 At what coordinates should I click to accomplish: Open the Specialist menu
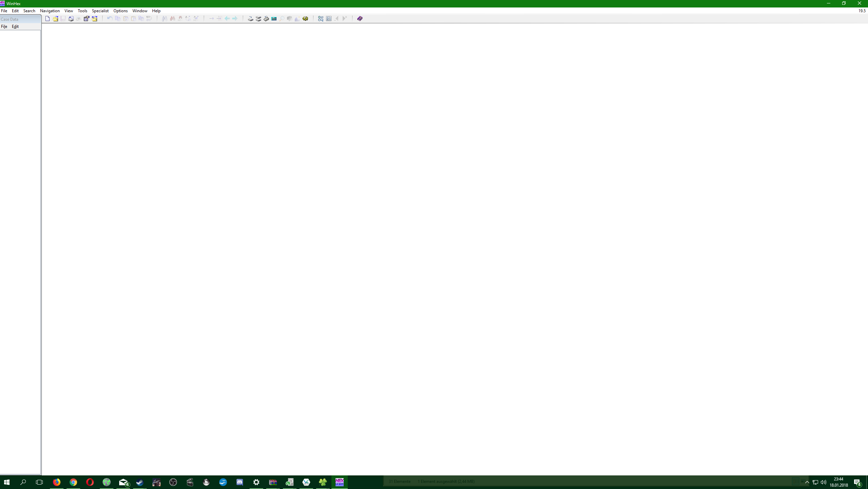[x=100, y=11]
